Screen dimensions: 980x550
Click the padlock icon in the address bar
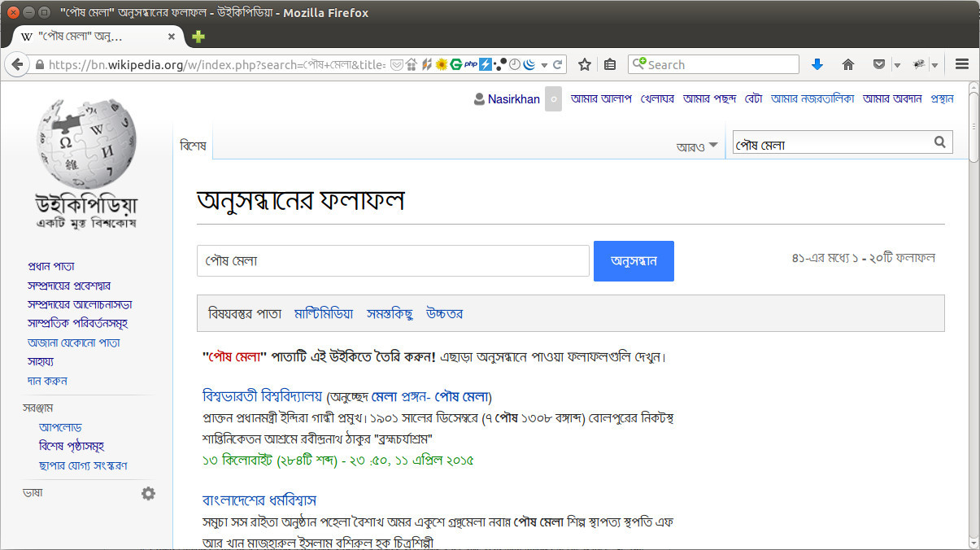(38, 63)
